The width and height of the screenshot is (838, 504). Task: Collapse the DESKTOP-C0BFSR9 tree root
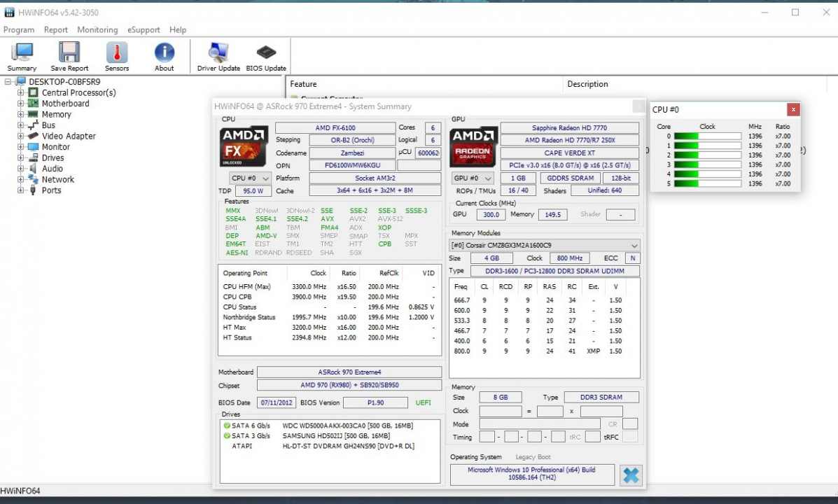tap(8, 82)
